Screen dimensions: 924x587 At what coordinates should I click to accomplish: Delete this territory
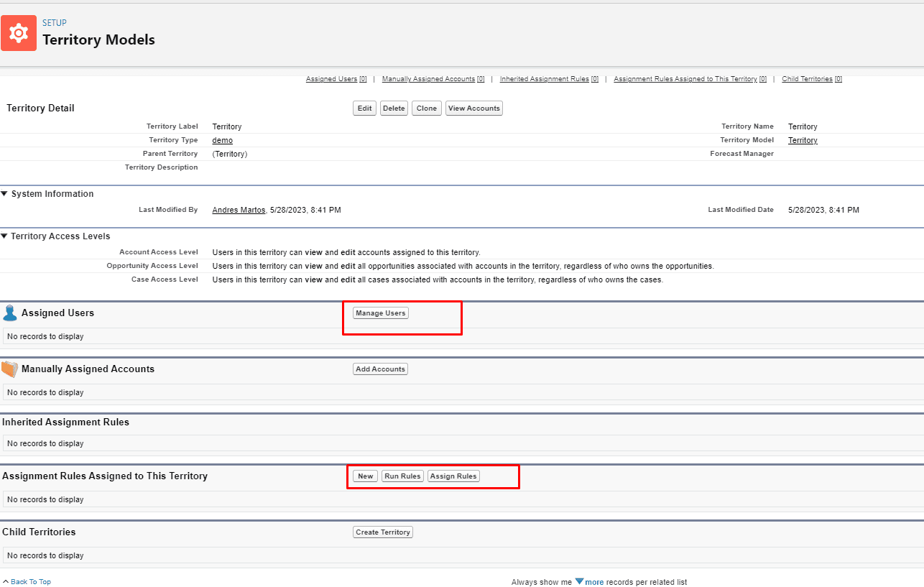394,108
